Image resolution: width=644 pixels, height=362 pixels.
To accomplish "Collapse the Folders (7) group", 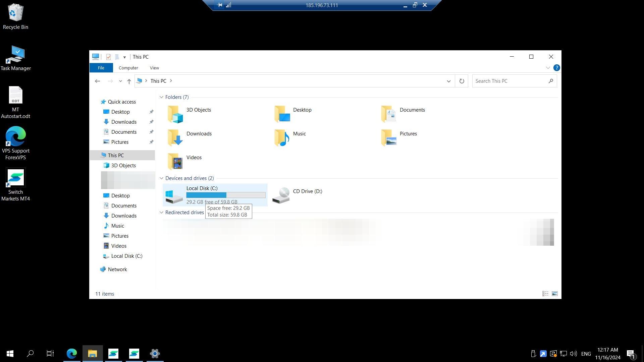I will click(161, 97).
